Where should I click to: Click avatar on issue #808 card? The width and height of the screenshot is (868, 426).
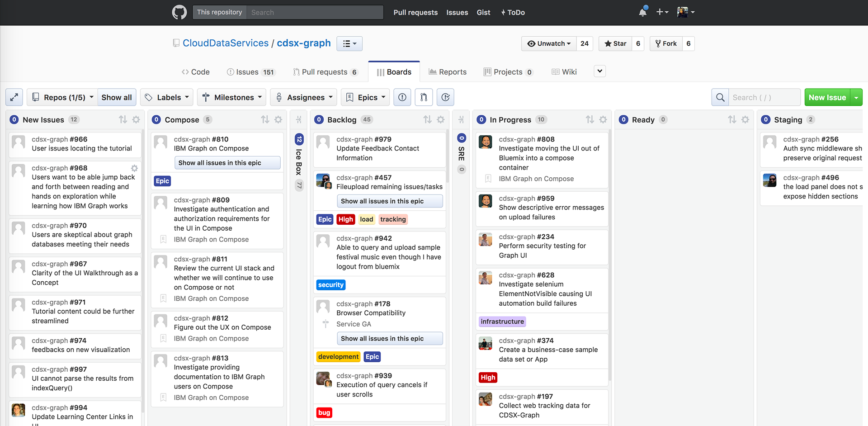point(486,142)
